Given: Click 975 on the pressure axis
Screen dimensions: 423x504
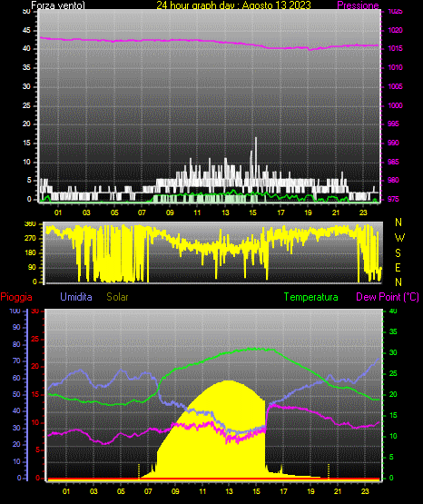Looking at the screenshot, I should (x=393, y=199).
